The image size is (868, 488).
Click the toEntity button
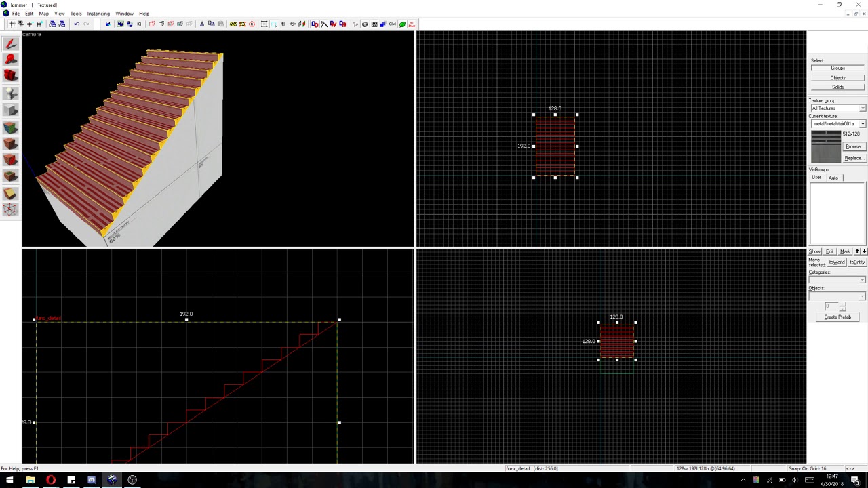pos(857,262)
